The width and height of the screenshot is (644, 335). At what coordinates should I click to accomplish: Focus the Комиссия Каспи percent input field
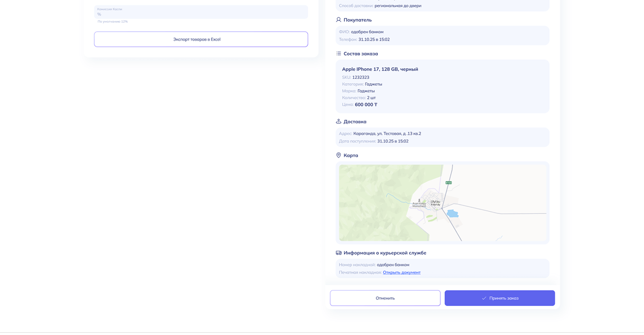click(x=201, y=12)
